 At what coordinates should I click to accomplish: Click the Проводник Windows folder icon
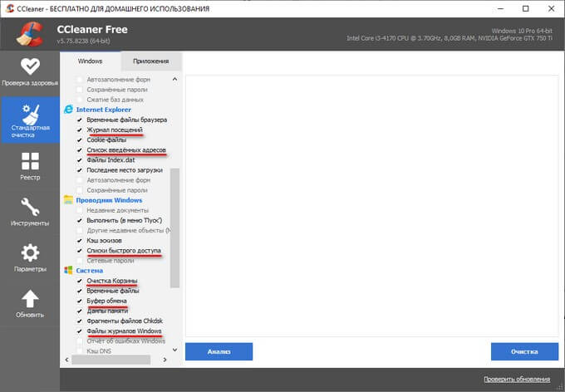click(x=68, y=200)
